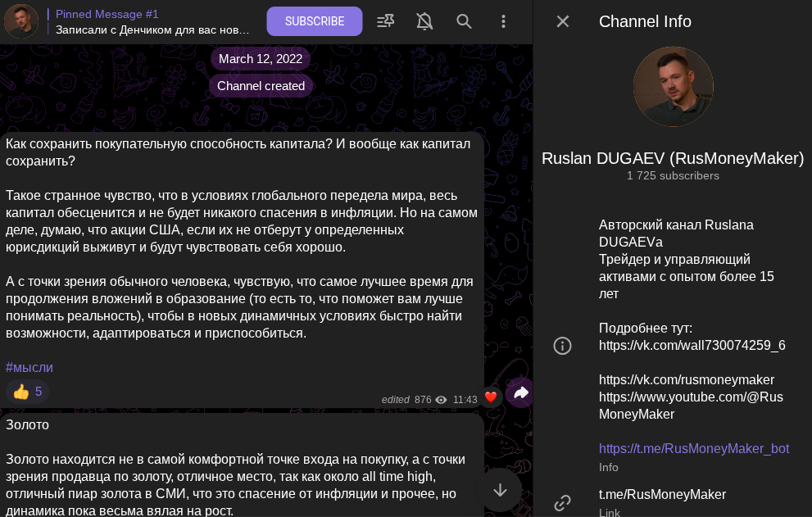Click the edited label on message

[x=396, y=400]
